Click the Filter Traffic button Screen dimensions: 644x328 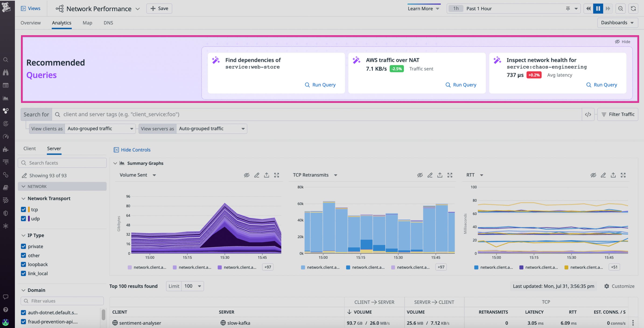click(617, 115)
